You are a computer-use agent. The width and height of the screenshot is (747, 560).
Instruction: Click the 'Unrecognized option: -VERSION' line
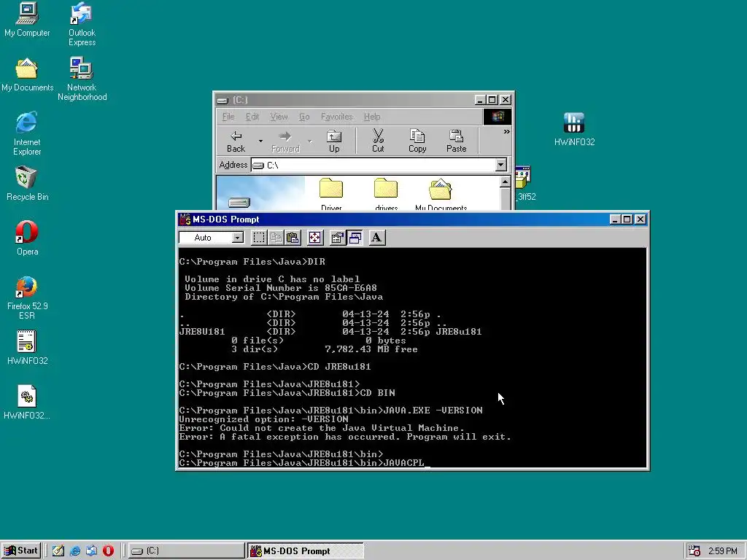[x=263, y=419]
